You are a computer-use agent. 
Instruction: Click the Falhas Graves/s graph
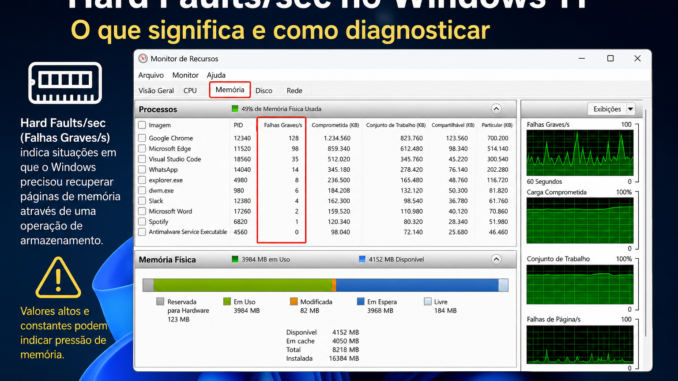point(580,153)
